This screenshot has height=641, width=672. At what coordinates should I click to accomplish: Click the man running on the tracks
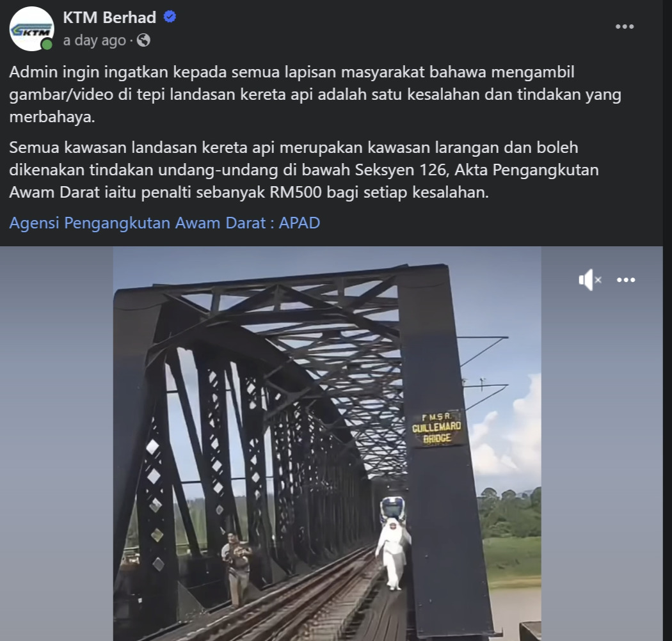(x=237, y=569)
